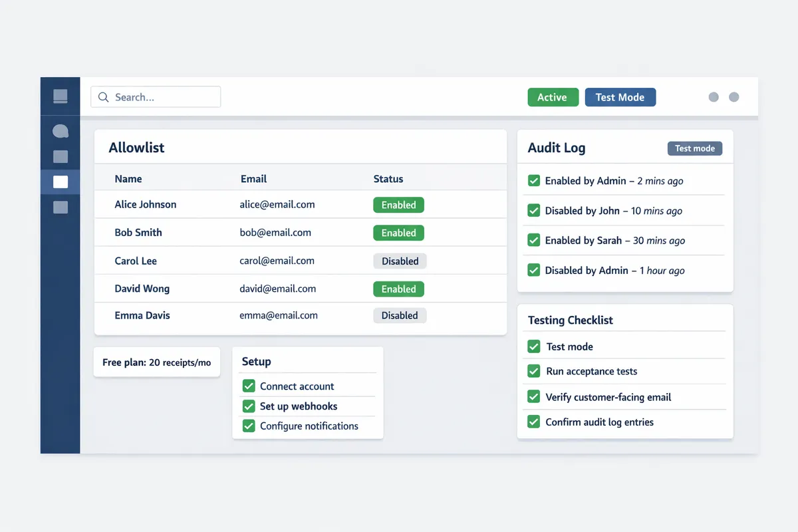Click the Test mode badge in Audit Log
798x532 pixels.
(695, 148)
